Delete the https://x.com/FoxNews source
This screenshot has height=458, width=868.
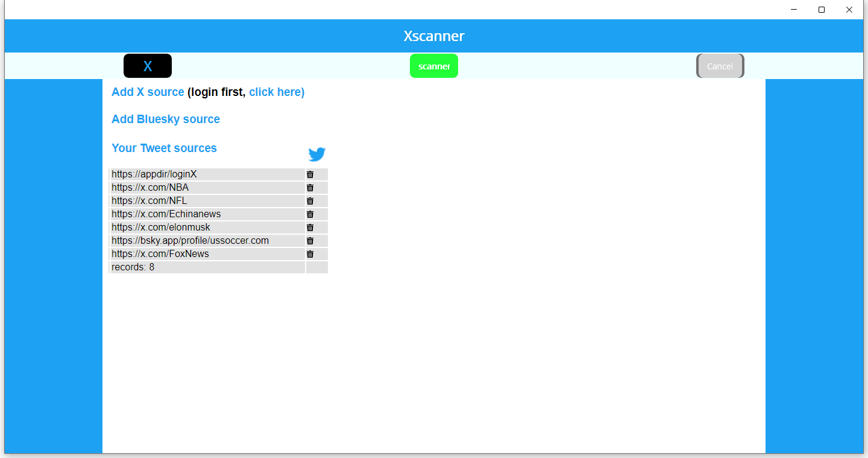pos(310,254)
